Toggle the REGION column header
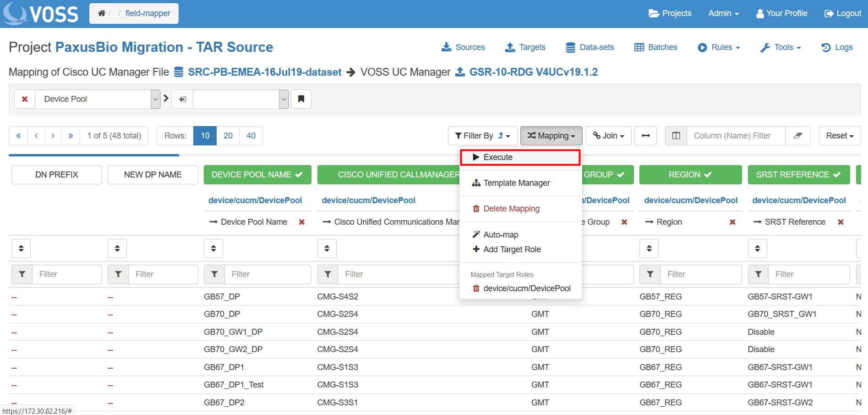 (x=690, y=175)
